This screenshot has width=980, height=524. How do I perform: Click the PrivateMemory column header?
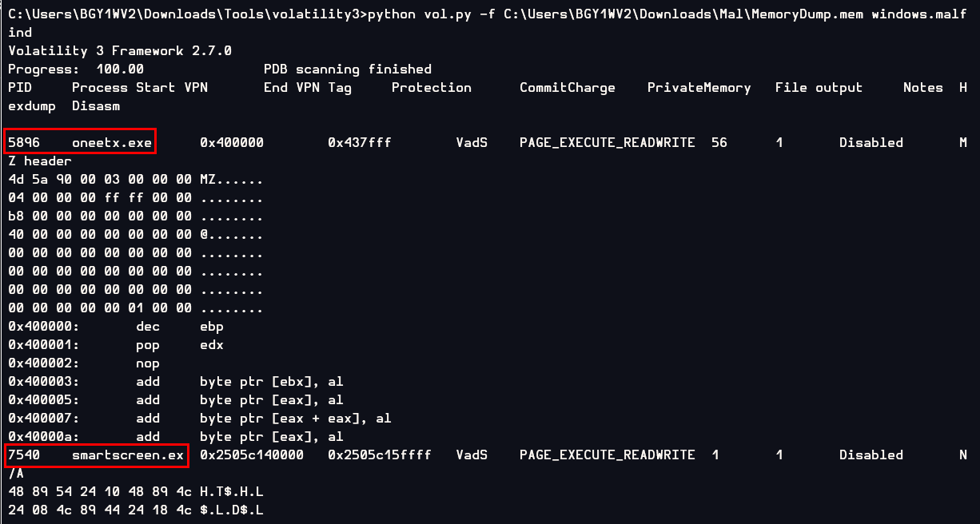tap(699, 88)
